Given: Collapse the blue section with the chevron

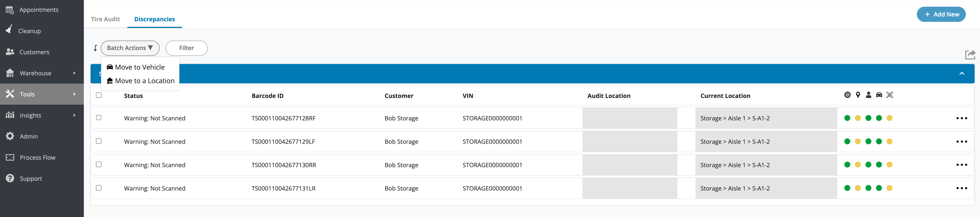Looking at the screenshot, I should pyautogui.click(x=962, y=73).
